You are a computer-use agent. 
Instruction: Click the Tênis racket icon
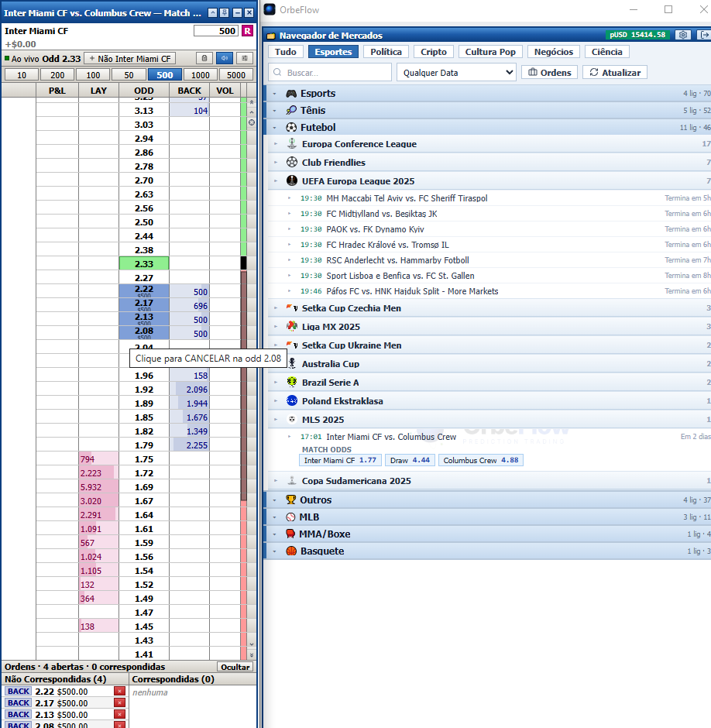pyautogui.click(x=291, y=110)
